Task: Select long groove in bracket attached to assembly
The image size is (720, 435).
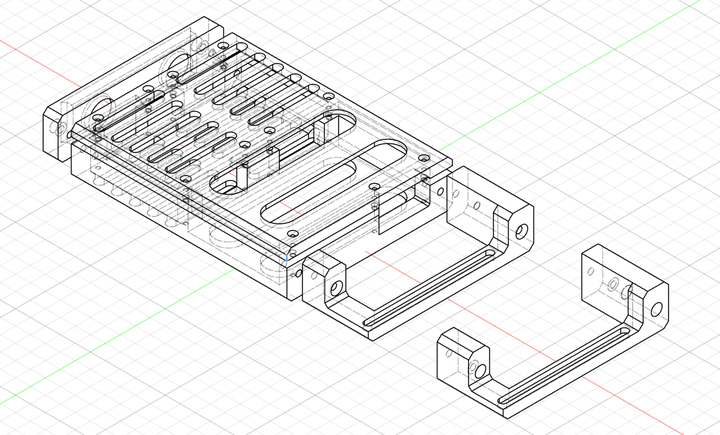Action: point(430,287)
